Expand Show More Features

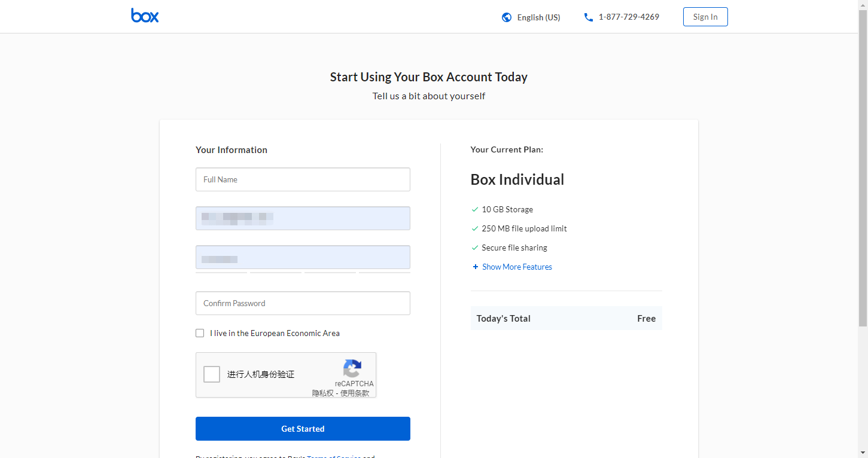pyautogui.click(x=516, y=267)
